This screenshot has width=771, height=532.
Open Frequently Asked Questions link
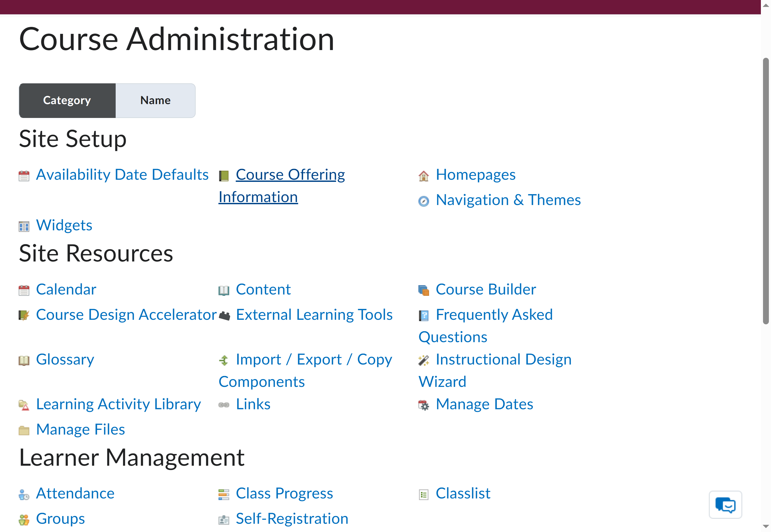[486, 326]
